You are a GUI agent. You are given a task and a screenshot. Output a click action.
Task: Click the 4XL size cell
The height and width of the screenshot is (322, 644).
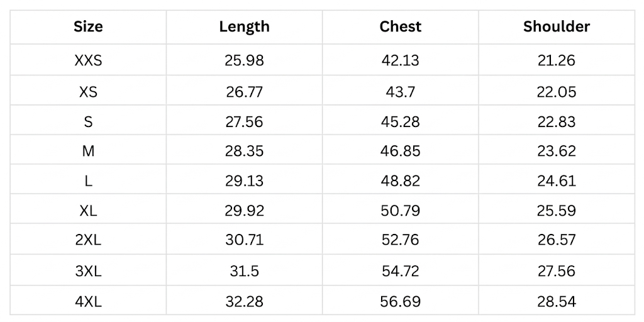click(x=88, y=301)
